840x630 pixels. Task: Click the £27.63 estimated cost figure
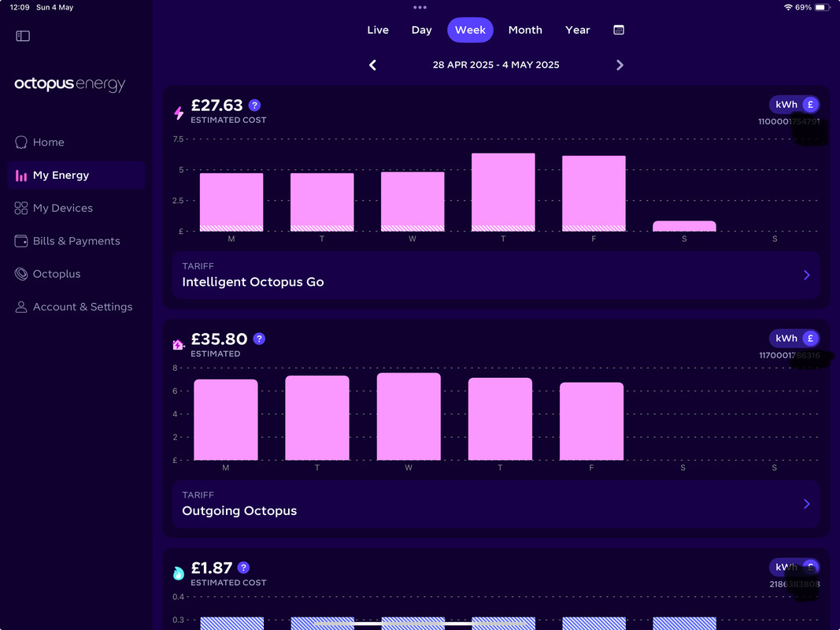217,105
